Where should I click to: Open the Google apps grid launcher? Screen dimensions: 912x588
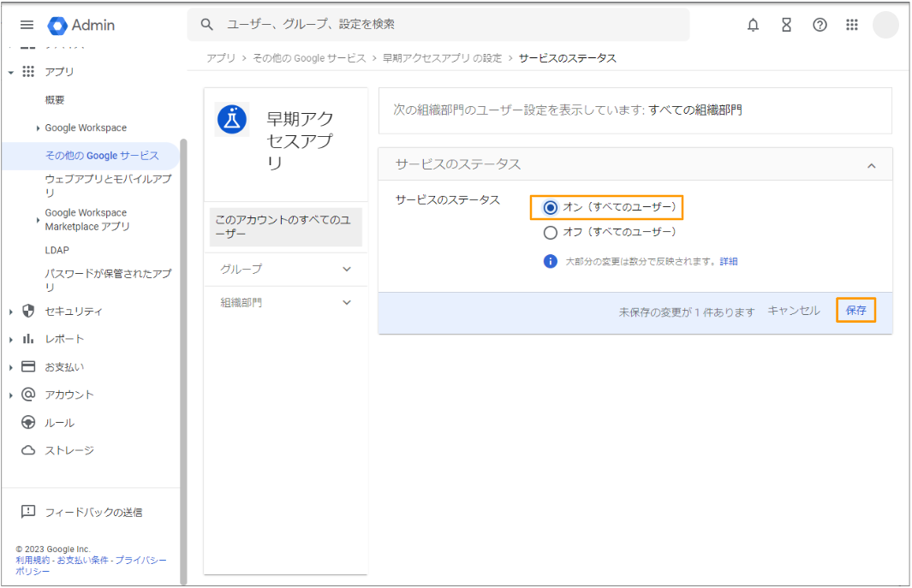(x=852, y=25)
